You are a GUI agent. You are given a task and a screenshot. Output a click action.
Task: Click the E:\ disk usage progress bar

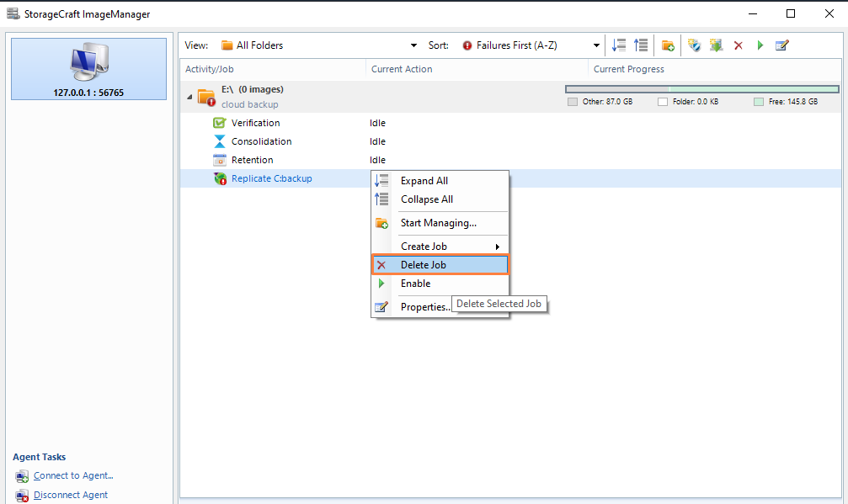[702, 89]
